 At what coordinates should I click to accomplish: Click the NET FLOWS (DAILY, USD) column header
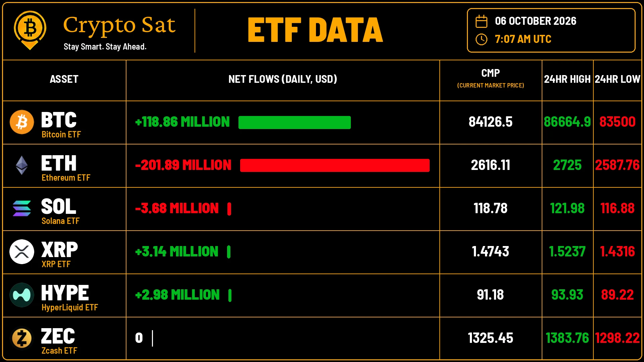[x=283, y=79]
